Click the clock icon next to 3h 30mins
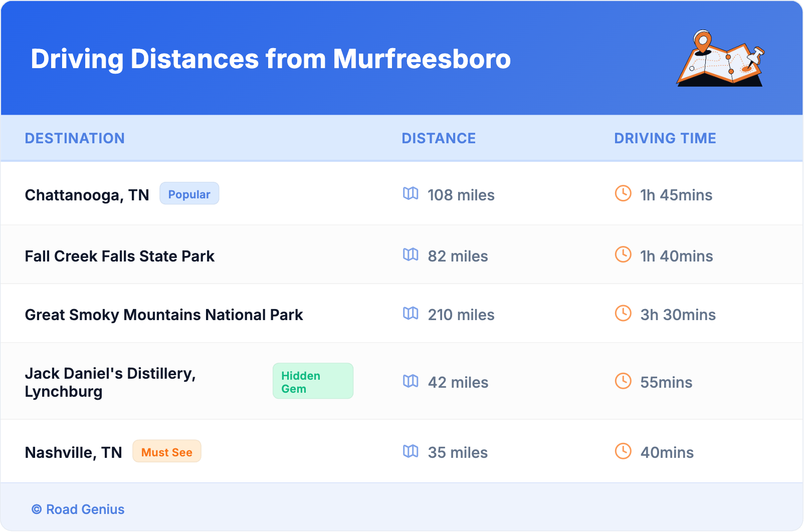Screen dimensions: 804x532 pyautogui.click(x=623, y=314)
